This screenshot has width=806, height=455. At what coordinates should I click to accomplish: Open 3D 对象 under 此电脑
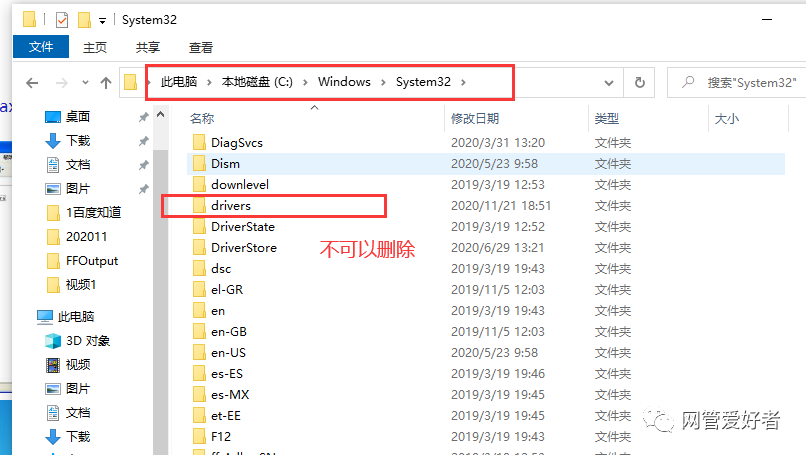click(87, 341)
